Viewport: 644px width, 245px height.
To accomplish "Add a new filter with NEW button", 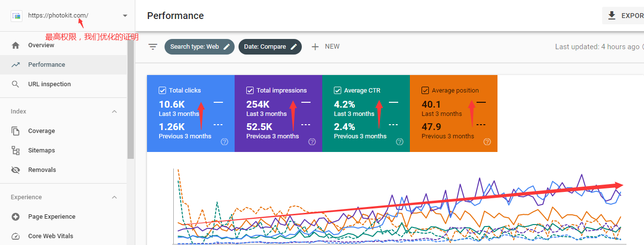I will pos(325,47).
